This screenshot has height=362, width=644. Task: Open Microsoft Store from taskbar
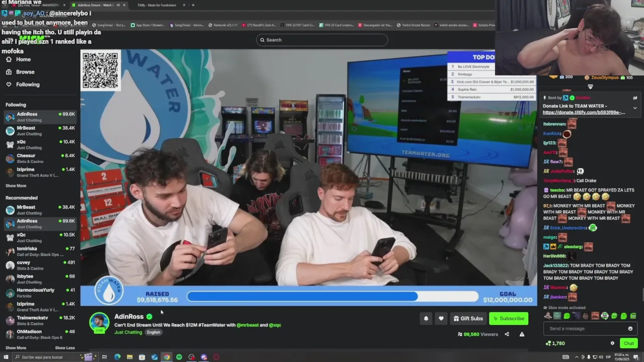point(142,357)
